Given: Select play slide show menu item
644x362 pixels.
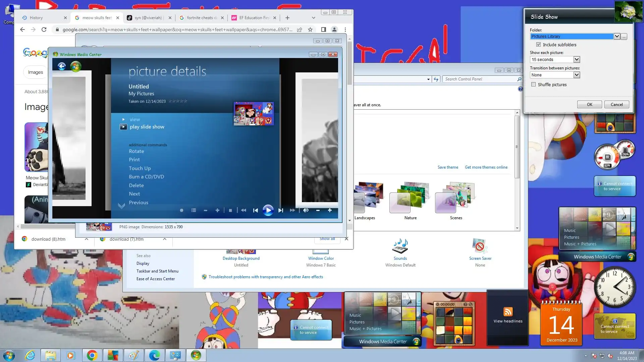Looking at the screenshot, I should (147, 127).
